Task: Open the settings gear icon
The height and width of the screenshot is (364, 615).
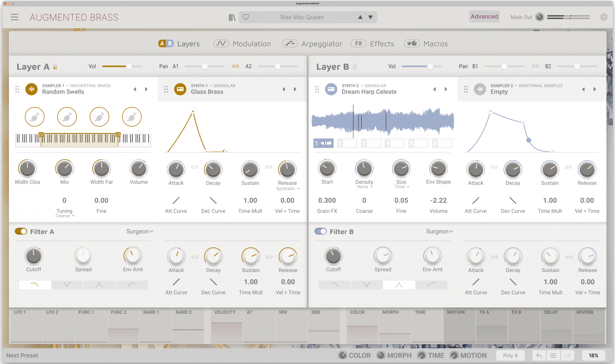Action: [x=603, y=17]
